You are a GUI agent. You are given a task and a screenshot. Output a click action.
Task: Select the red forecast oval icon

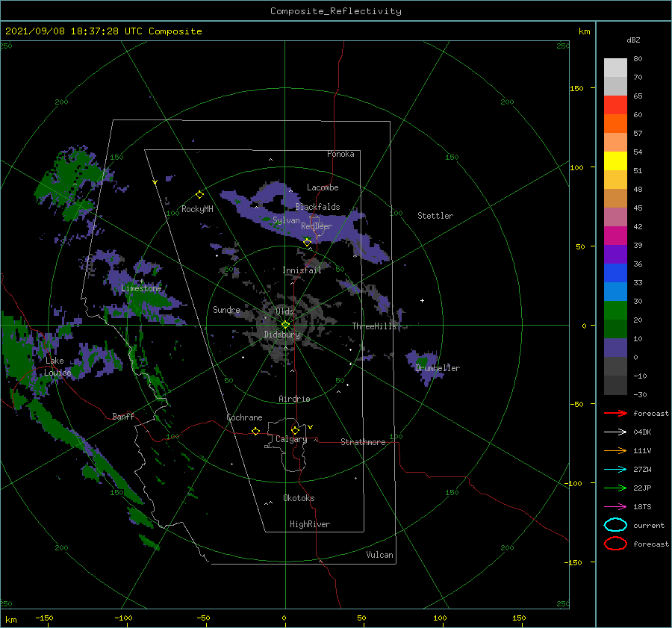coord(615,544)
